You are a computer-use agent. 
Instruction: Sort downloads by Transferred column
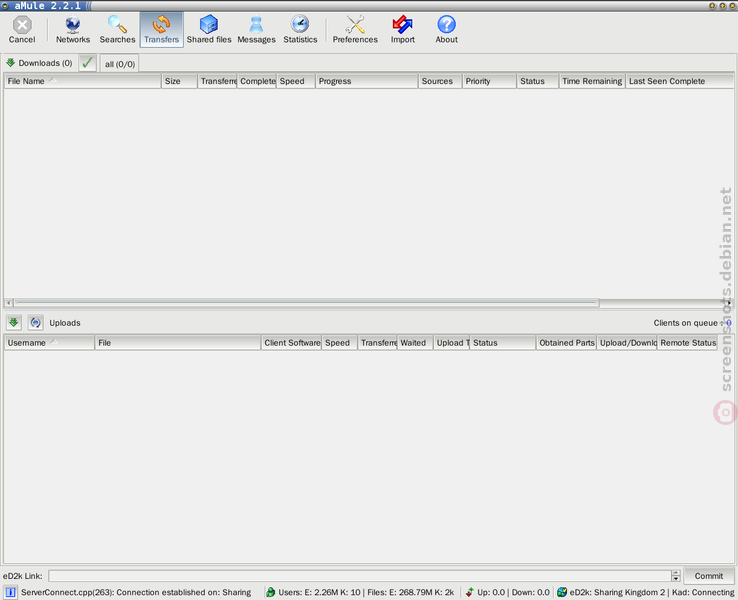tap(217, 81)
